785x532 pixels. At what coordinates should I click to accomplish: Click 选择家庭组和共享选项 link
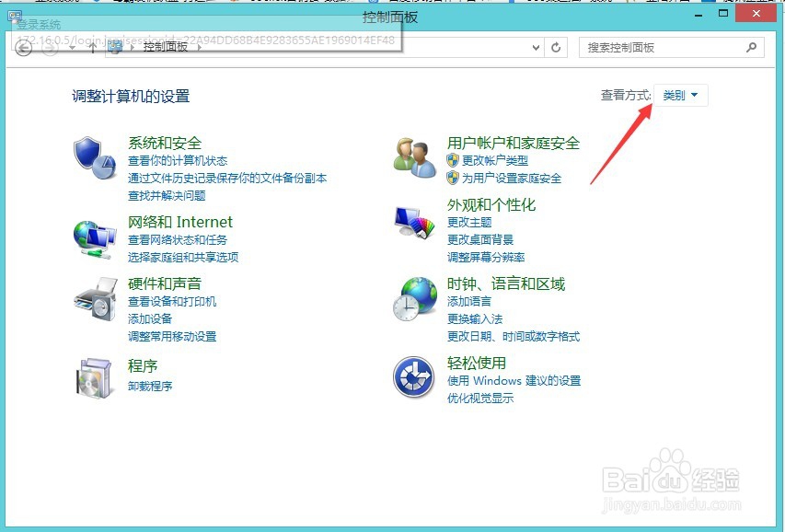pos(183,258)
